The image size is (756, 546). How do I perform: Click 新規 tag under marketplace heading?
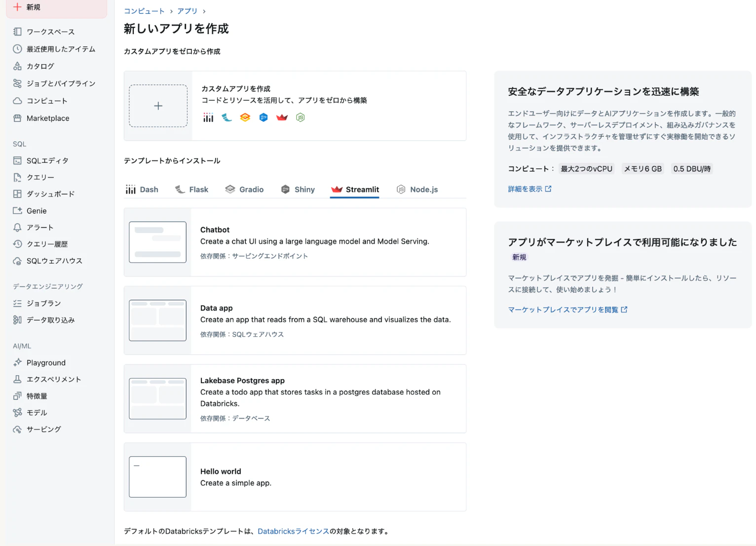pyautogui.click(x=519, y=257)
